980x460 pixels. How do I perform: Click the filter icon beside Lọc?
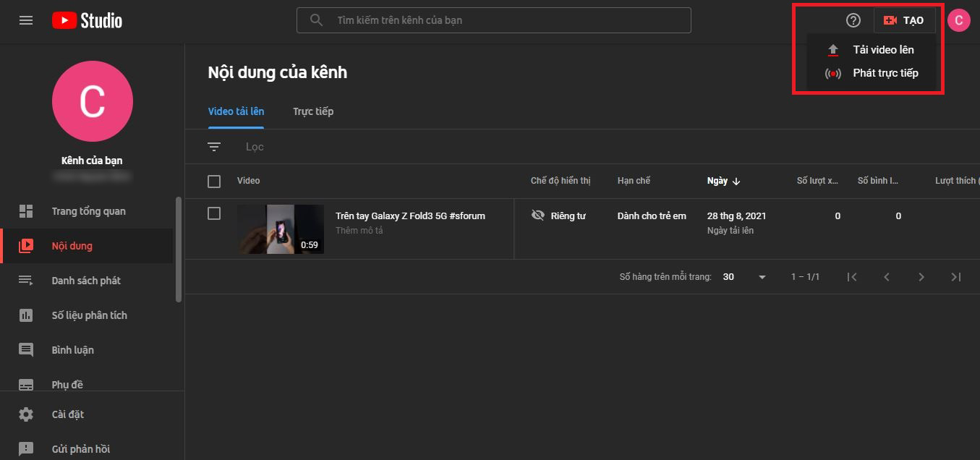click(214, 147)
